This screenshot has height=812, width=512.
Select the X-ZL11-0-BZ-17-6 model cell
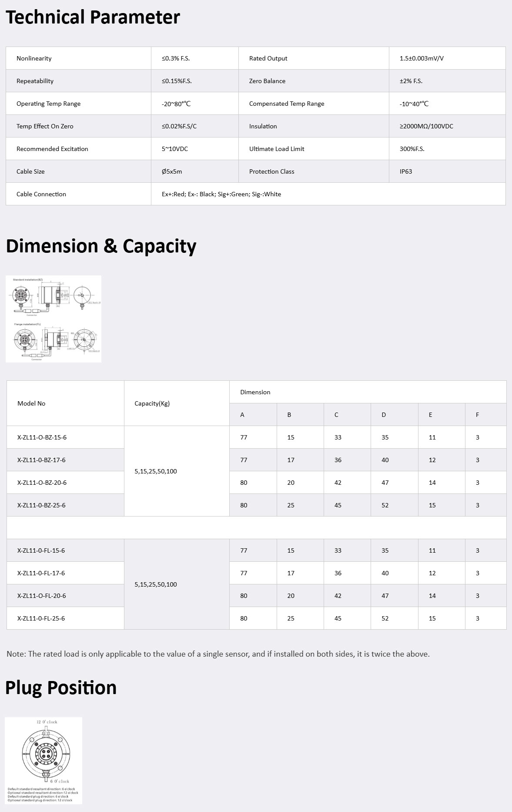point(41,460)
